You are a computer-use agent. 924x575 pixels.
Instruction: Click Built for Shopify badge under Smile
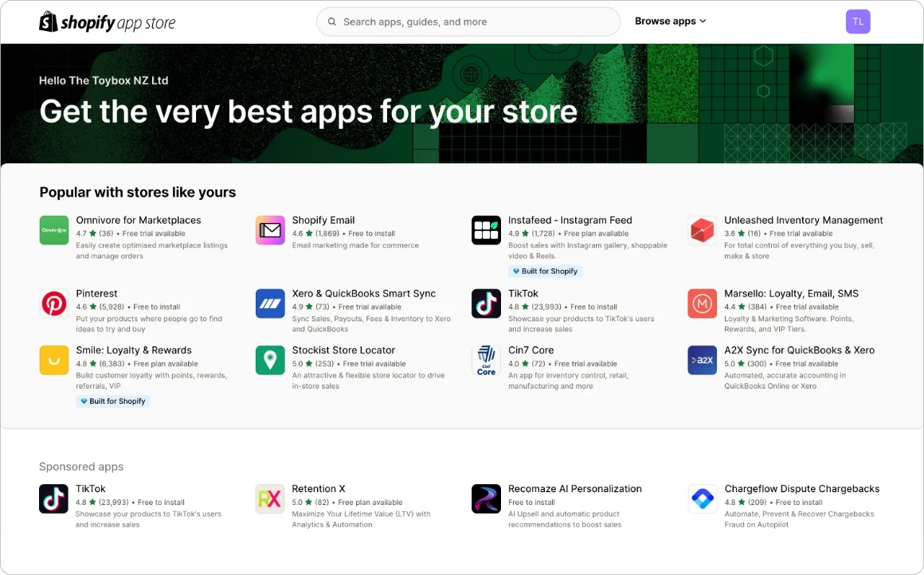click(x=113, y=401)
